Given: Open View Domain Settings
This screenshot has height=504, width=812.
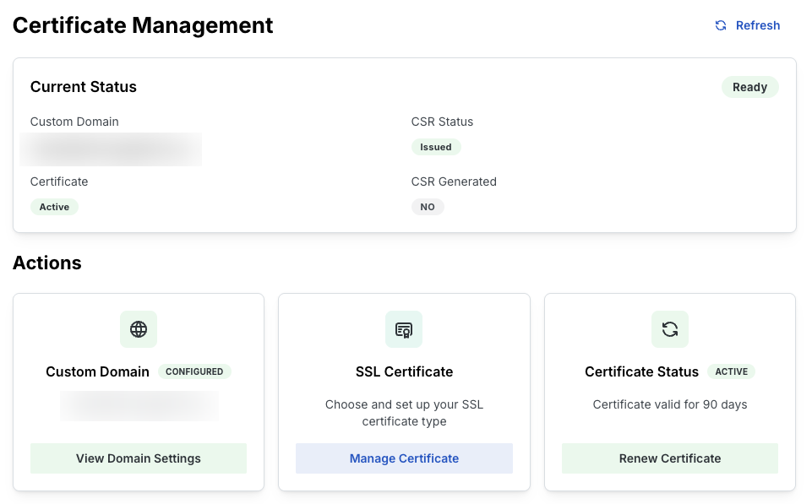Looking at the screenshot, I should 139,458.
